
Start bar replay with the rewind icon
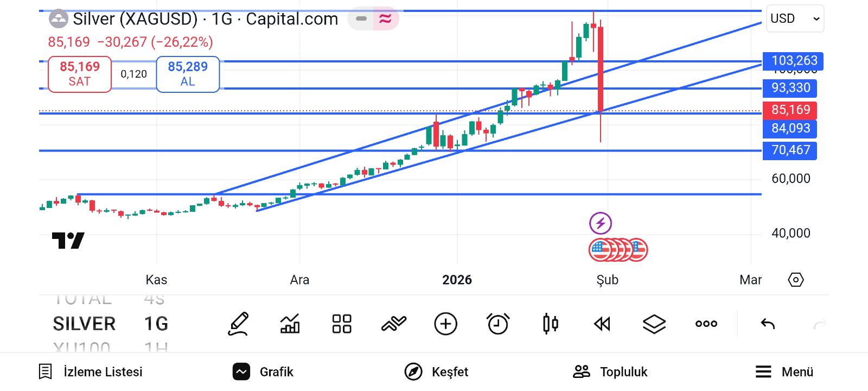[602, 324]
